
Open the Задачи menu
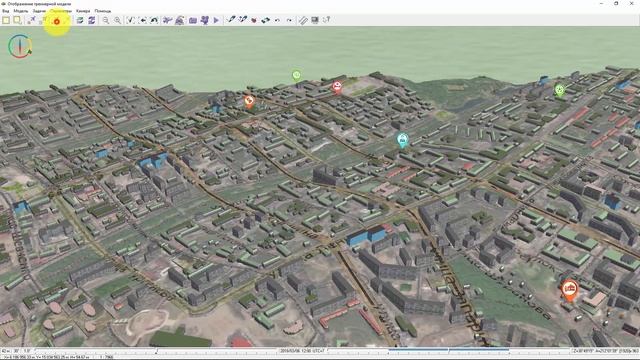39,11
